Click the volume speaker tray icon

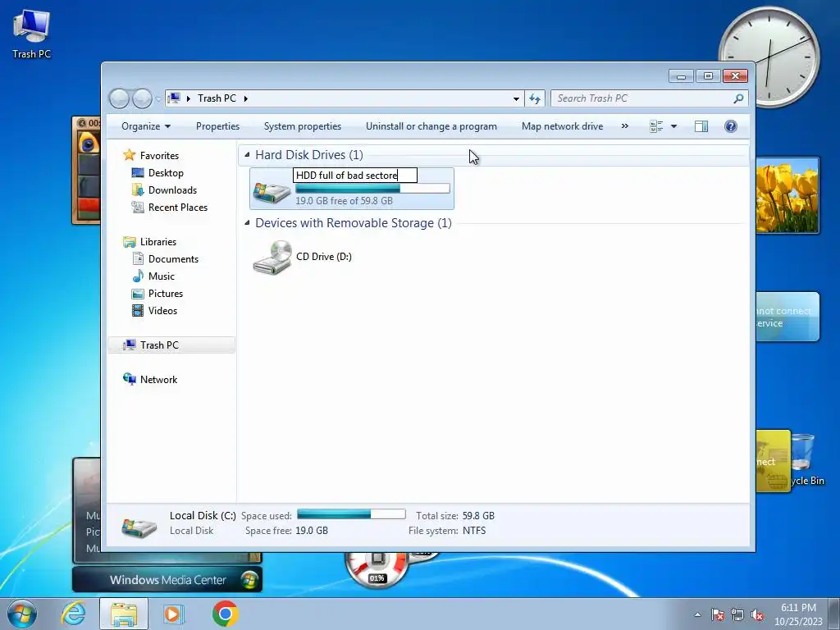pos(757,614)
